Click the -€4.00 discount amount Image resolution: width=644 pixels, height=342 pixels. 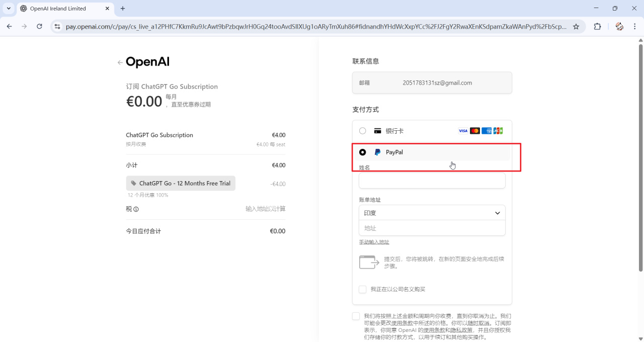point(278,184)
